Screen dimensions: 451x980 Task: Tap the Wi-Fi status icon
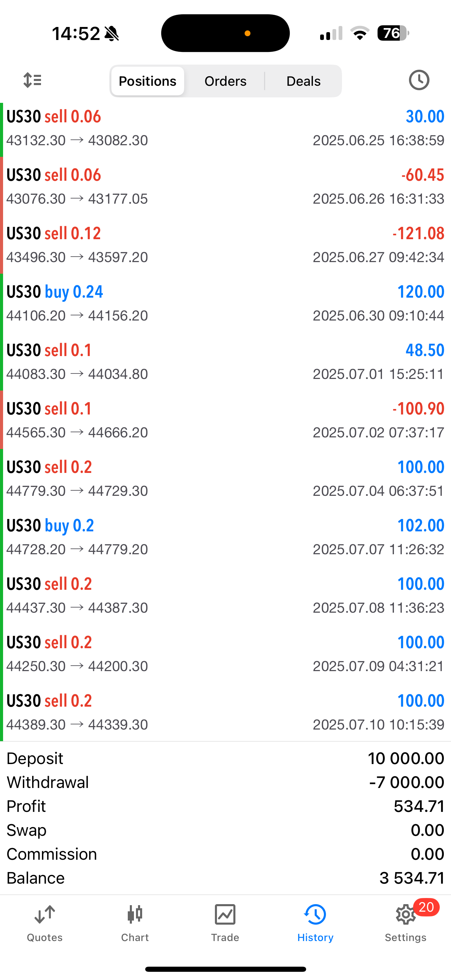click(360, 33)
